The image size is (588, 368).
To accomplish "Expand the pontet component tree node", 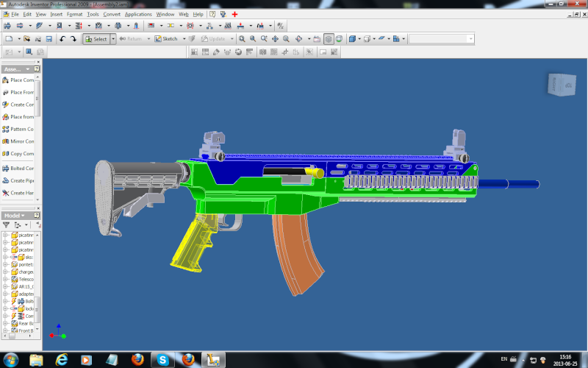I will click(x=5, y=264).
